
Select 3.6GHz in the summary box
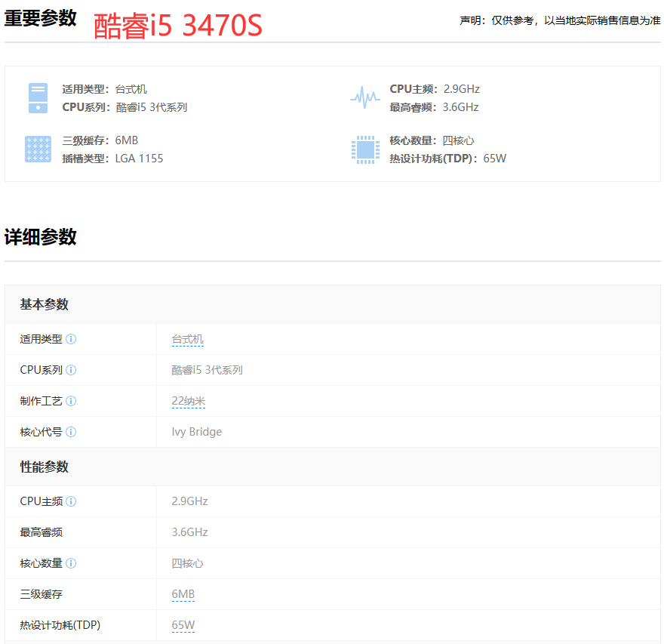click(461, 107)
